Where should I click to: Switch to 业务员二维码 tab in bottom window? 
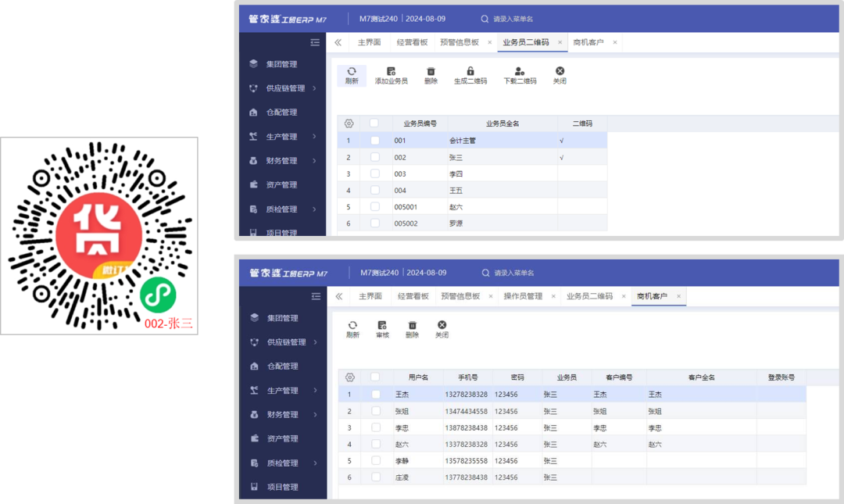click(x=589, y=296)
